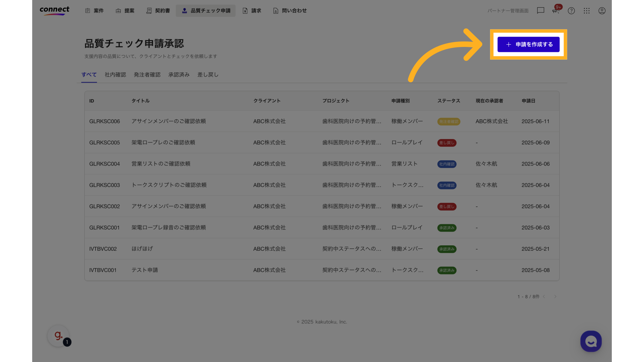The width and height of the screenshot is (644, 362).
Task: Click the next page chevron in pagination
Action: 555,297
